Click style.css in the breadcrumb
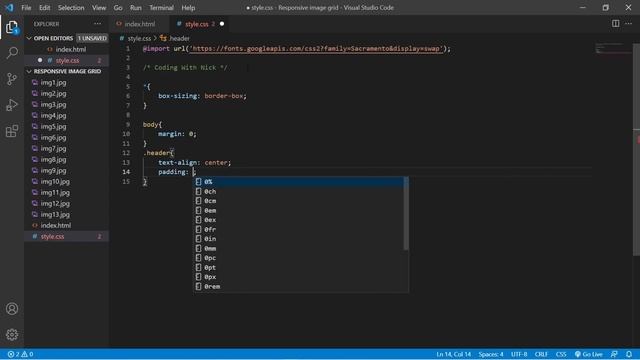Viewport: 640px width, 360px height. tap(139, 38)
